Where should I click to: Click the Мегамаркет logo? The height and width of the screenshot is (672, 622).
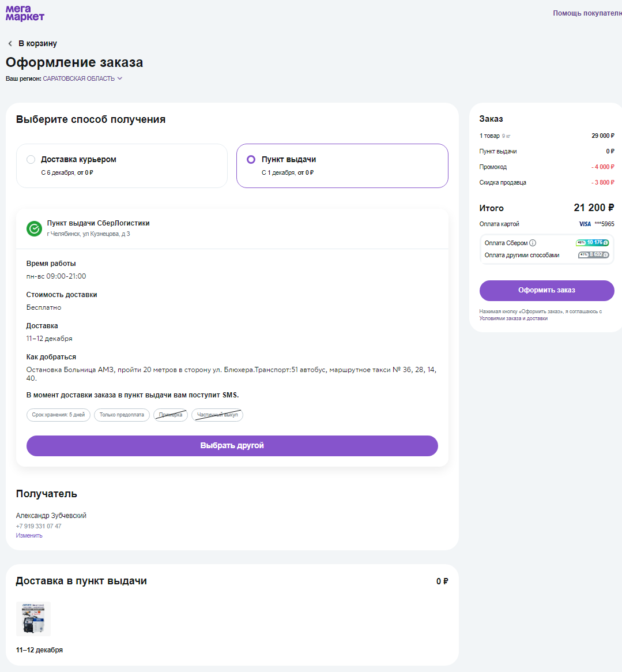coord(25,13)
